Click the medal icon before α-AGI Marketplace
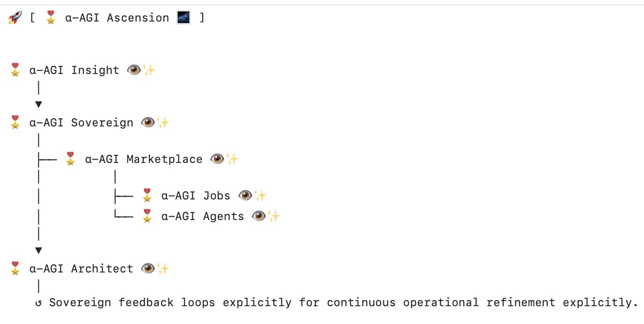Screen dimensions: 644x324 pyautogui.click(x=70, y=159)
